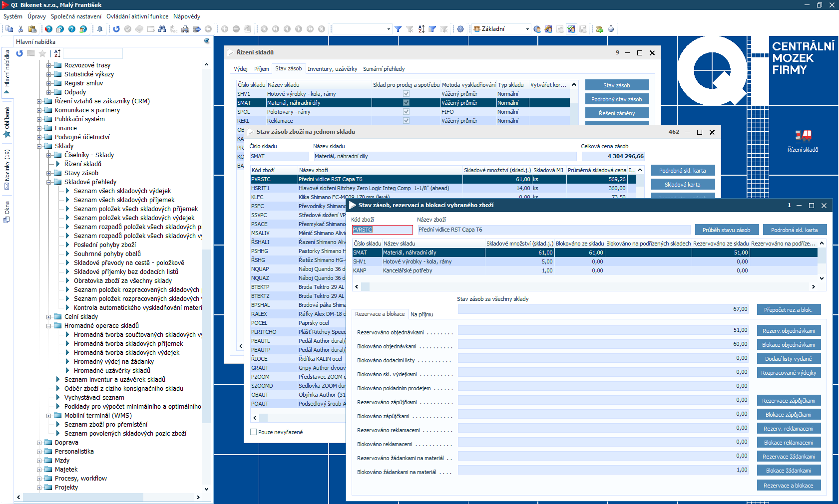Click the blue funnel filter icon
Viewport: 839px width, 504px height.
point(398,29)
